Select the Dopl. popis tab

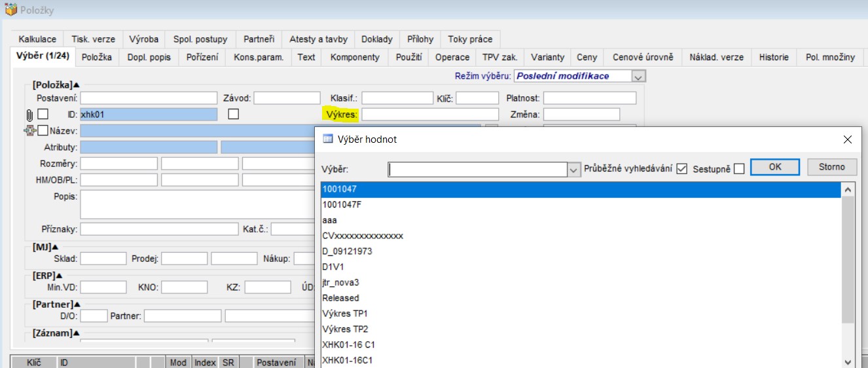(x=149, y=57)
